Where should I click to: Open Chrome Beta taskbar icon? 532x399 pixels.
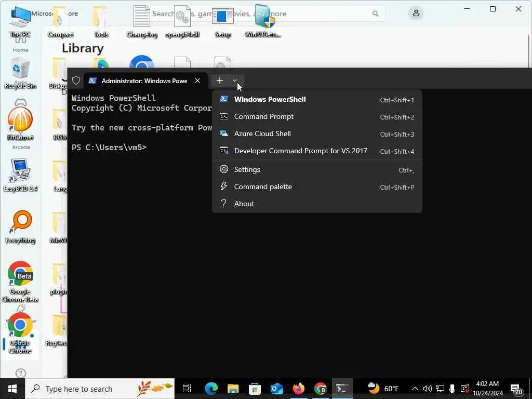320,389
